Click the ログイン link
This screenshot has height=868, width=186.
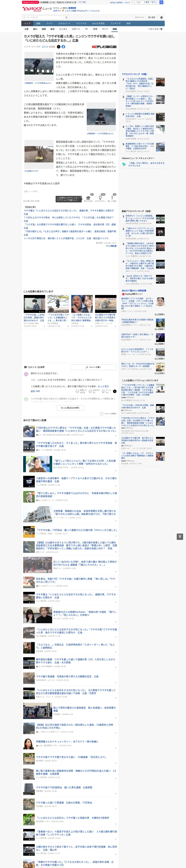(x=57, y=11)
